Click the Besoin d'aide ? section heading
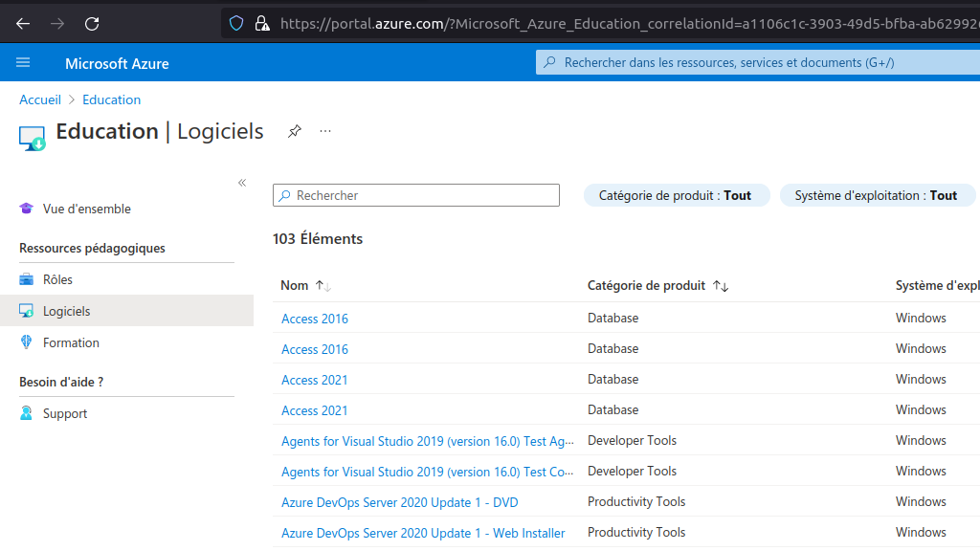 [61, 382]
